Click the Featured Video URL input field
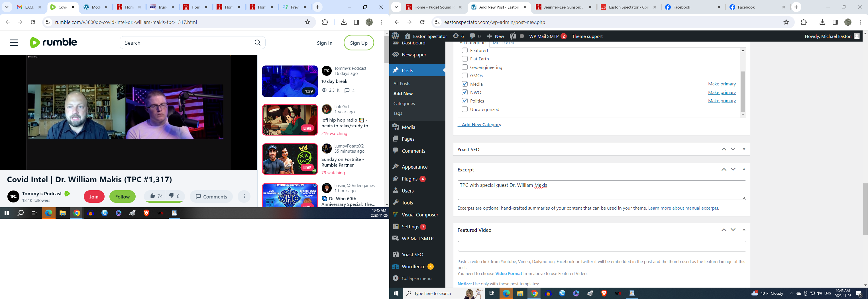Image resolution: width=868 pixels, height=299 pixels. click(602, 246)
